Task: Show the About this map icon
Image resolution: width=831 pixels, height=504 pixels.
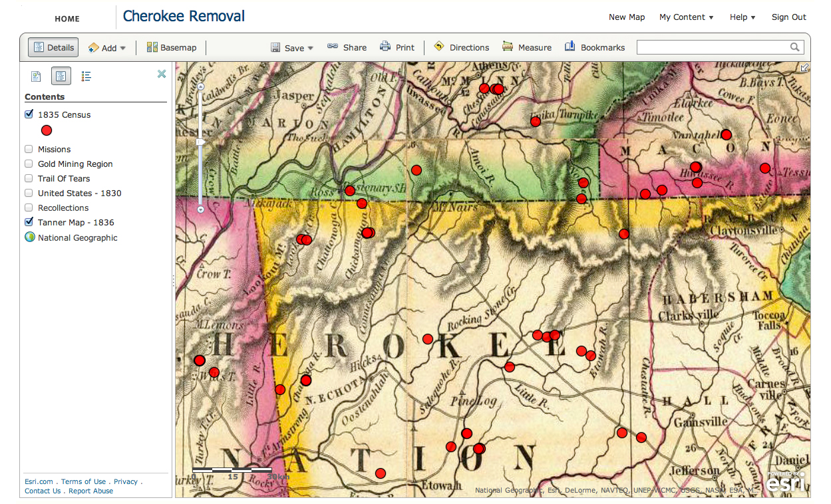Action: point(36,76)
